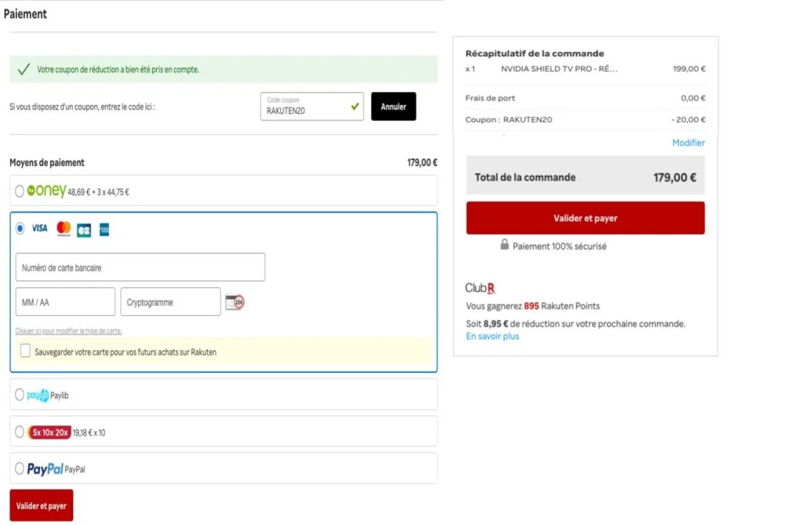
Task: Focus the MM / AA expiry field
Action: pyautogui.click(x=65, y=302)
